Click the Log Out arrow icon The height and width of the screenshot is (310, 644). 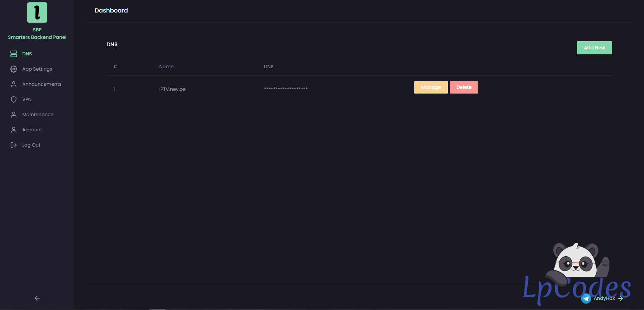coord(14,145)
